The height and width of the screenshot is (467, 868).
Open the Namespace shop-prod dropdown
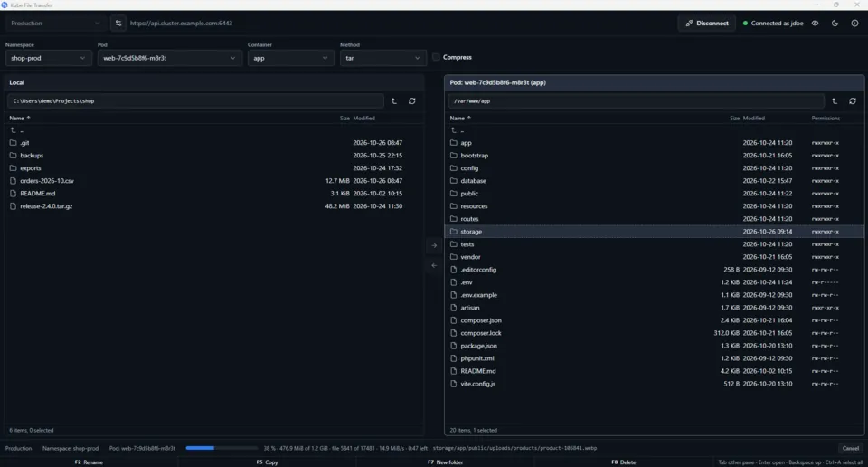49,58
